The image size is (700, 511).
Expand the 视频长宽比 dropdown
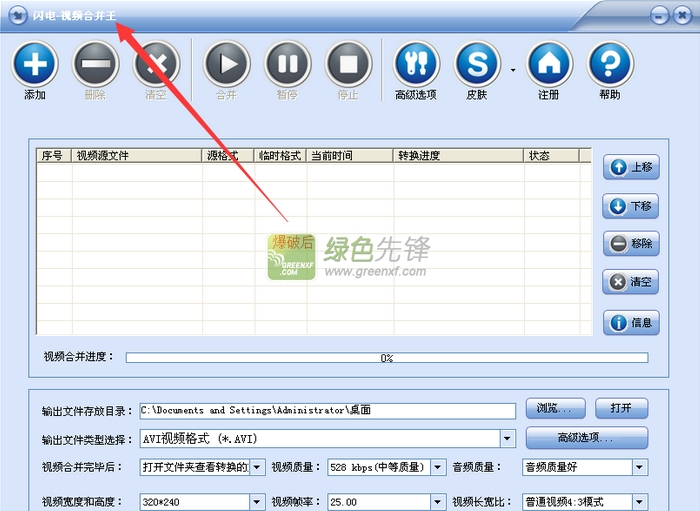640,502
